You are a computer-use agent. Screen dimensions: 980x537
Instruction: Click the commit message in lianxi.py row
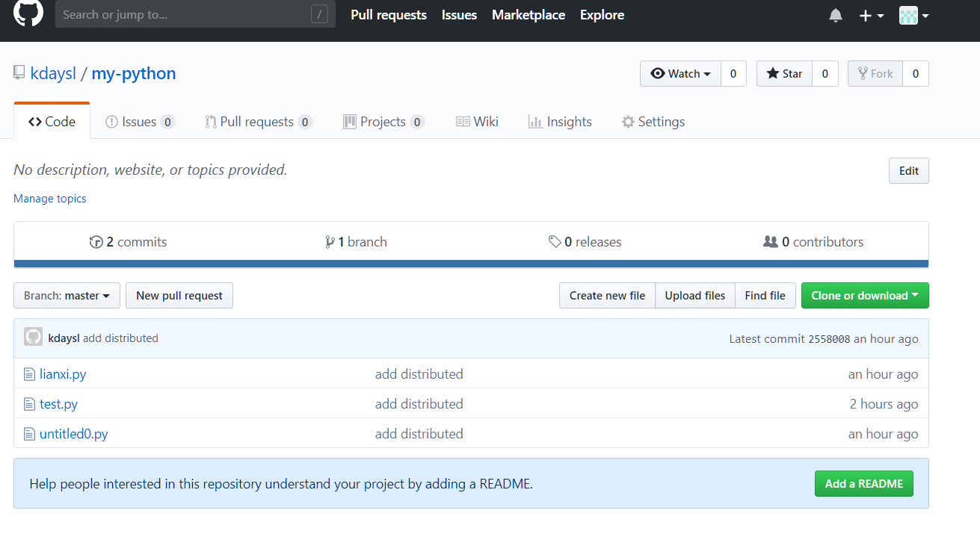[419, 374]
